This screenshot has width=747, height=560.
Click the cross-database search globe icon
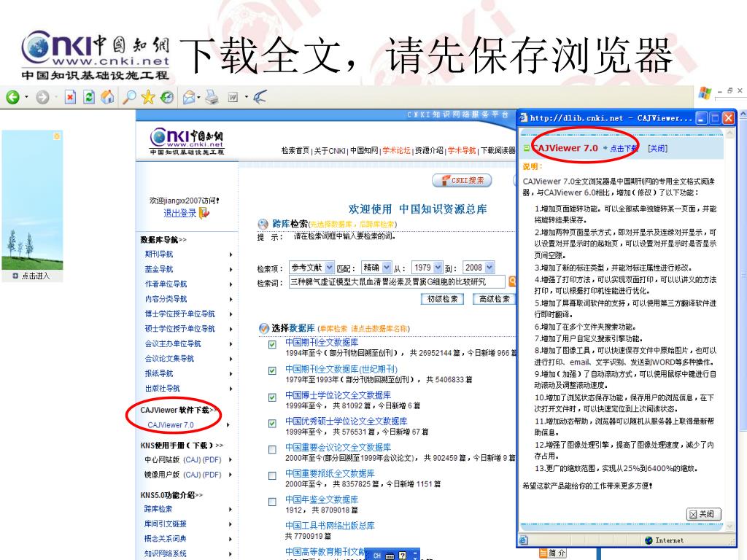click(263, 224)
